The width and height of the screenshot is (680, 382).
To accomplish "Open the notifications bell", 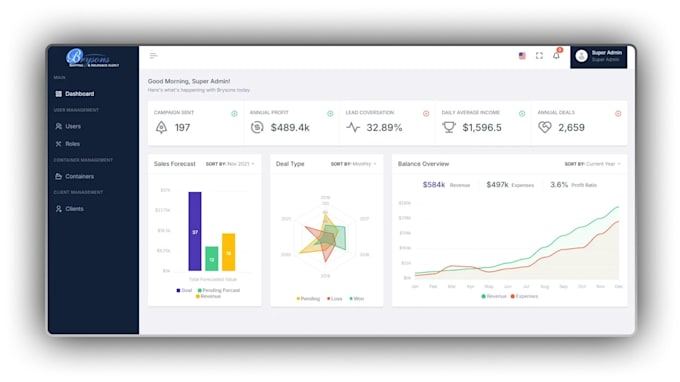I will (x=556, y=55).
